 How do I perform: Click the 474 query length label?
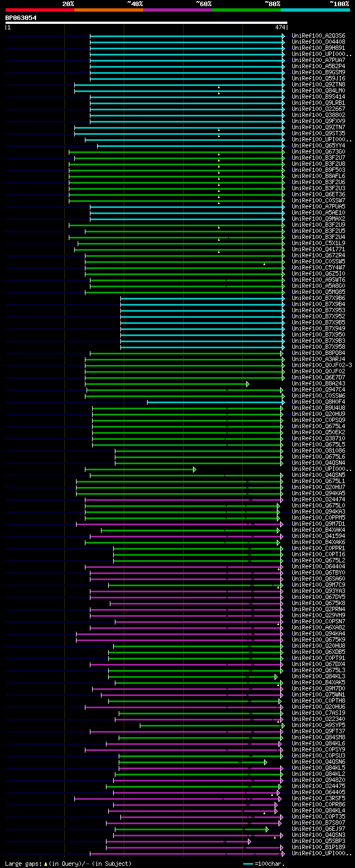280,27
